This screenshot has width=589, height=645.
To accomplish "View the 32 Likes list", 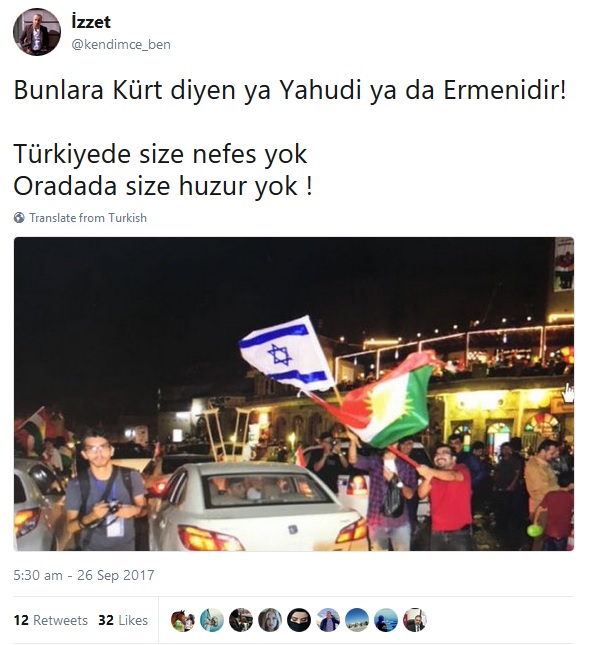I will click(123, 620).
